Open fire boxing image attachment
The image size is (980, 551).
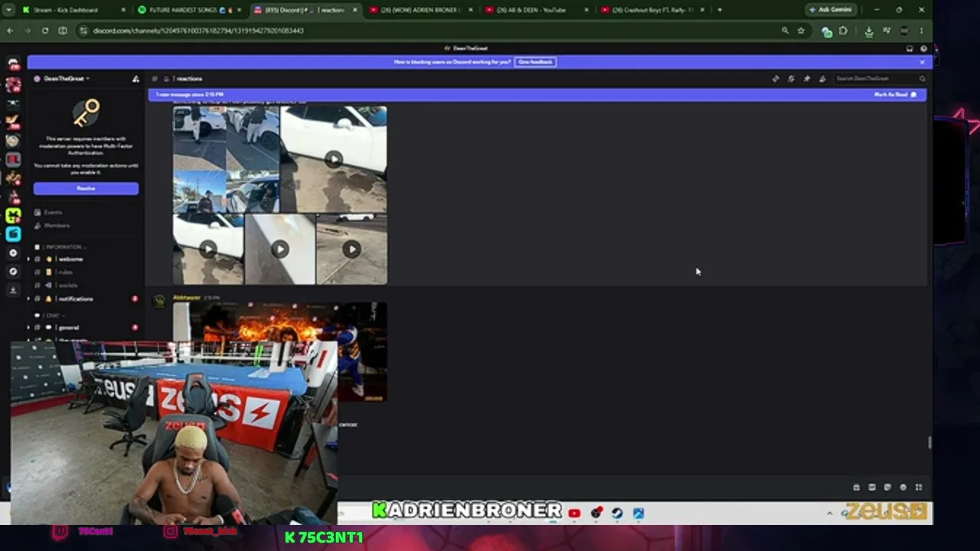[x=279, y=352]
